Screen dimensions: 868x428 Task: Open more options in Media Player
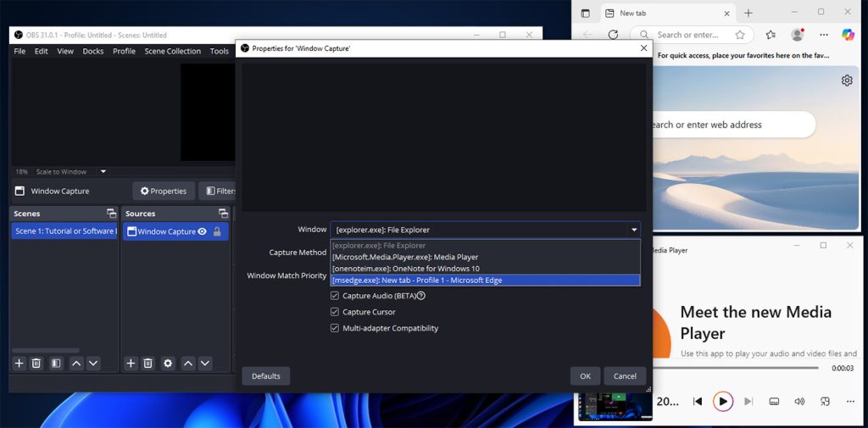pos(850,402)
